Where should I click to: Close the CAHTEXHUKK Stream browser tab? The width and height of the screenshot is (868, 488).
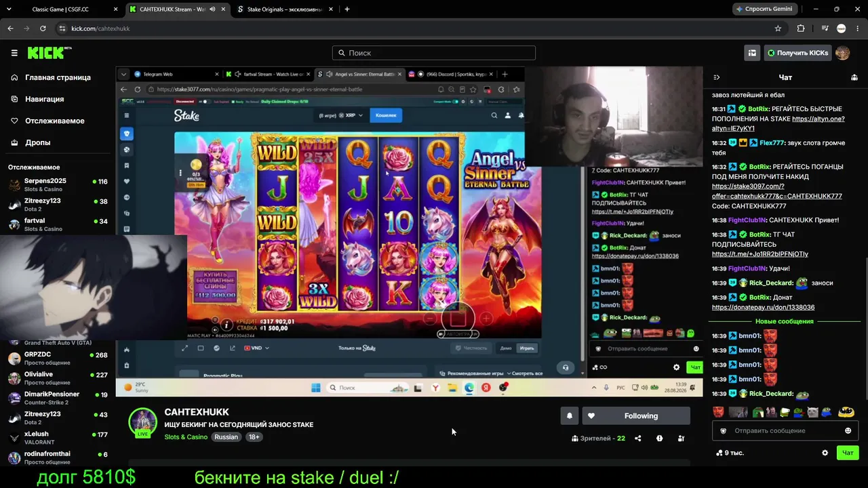[223, 9]
